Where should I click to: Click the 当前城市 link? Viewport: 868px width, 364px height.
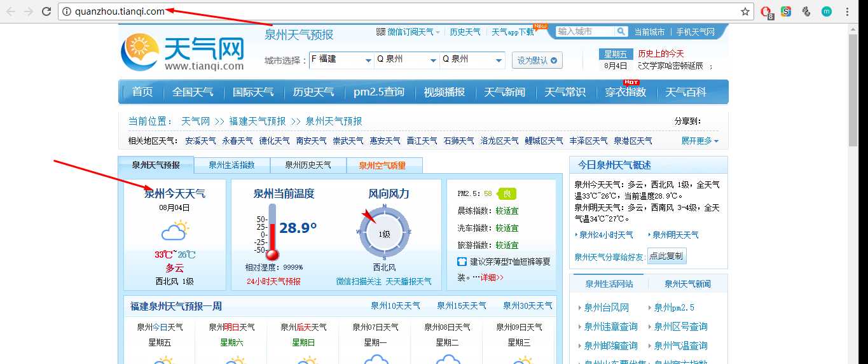pyautogui.click(x=649, y=32)
